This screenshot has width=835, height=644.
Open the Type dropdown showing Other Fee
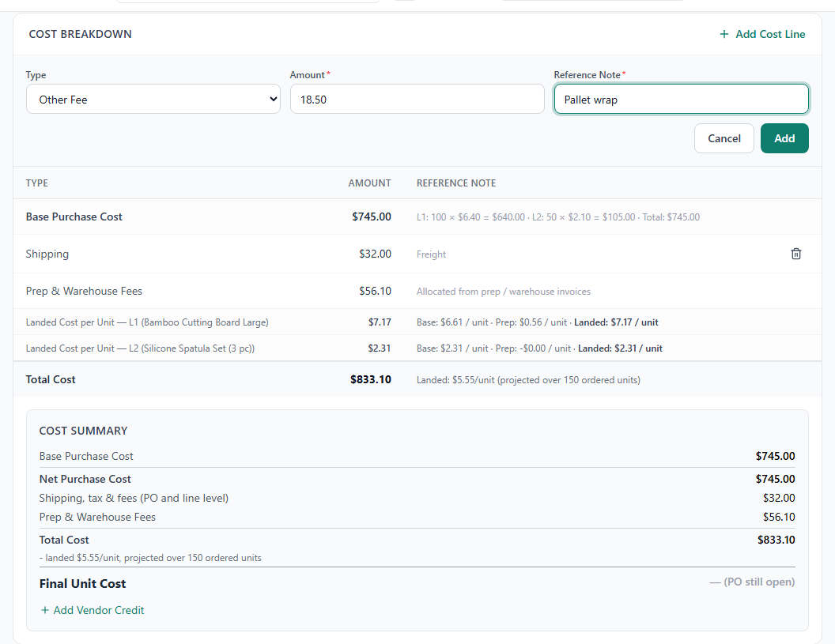[x=153, y=99]
